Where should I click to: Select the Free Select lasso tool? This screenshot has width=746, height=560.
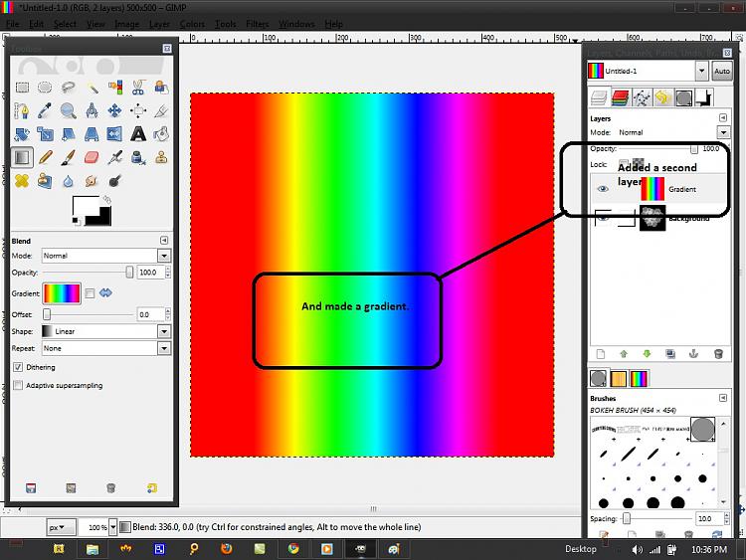(68, 88)
